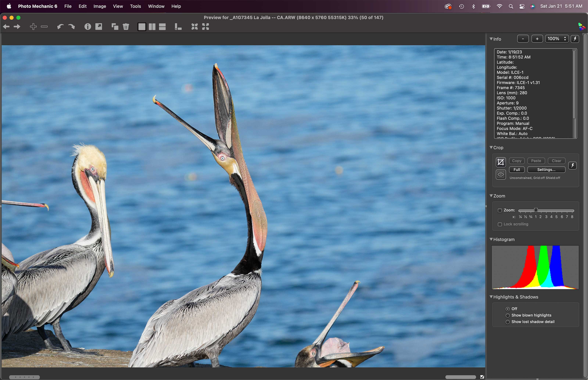The height and width of the screenshot is (380, 588).
Task: Advance to next photo with right arrow
Action: coord(17,27)
